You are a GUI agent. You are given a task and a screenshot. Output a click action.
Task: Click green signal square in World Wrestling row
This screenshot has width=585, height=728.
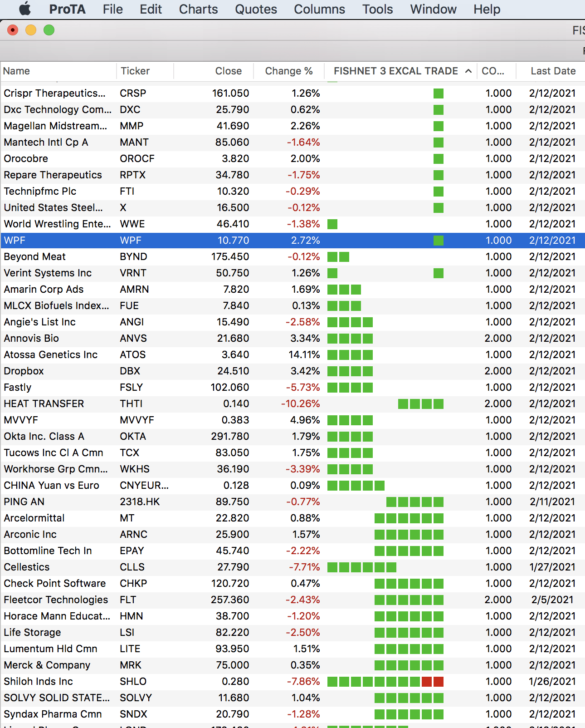(332, 224)
